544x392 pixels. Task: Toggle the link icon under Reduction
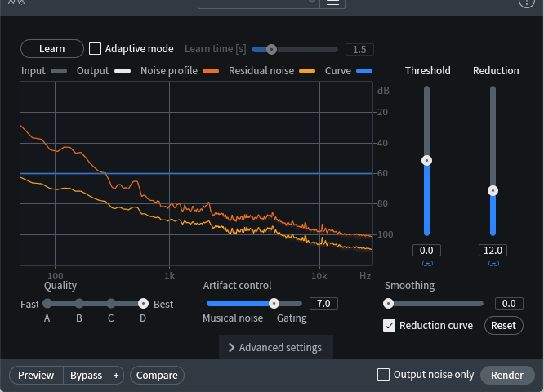click(493, 264)
